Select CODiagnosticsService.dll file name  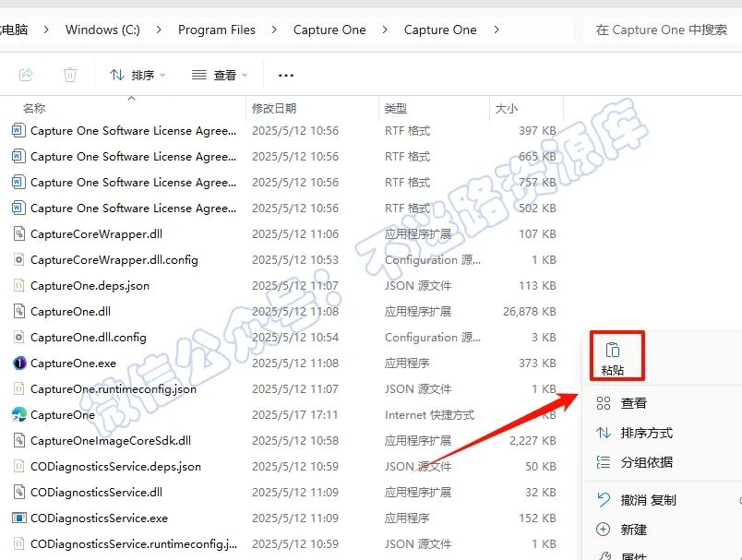pos(97,493)
